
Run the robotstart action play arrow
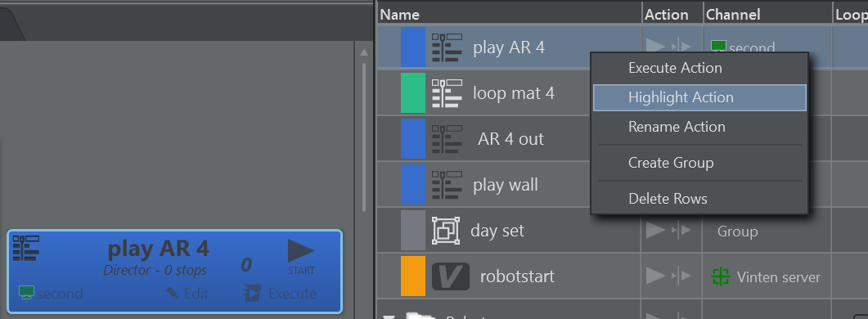pos(655,276)
